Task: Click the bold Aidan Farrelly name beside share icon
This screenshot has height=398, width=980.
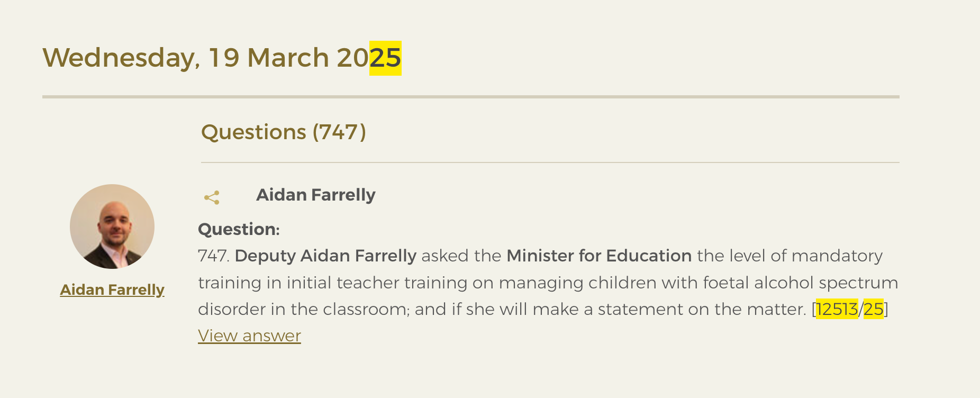Action: tap(316, 195)
